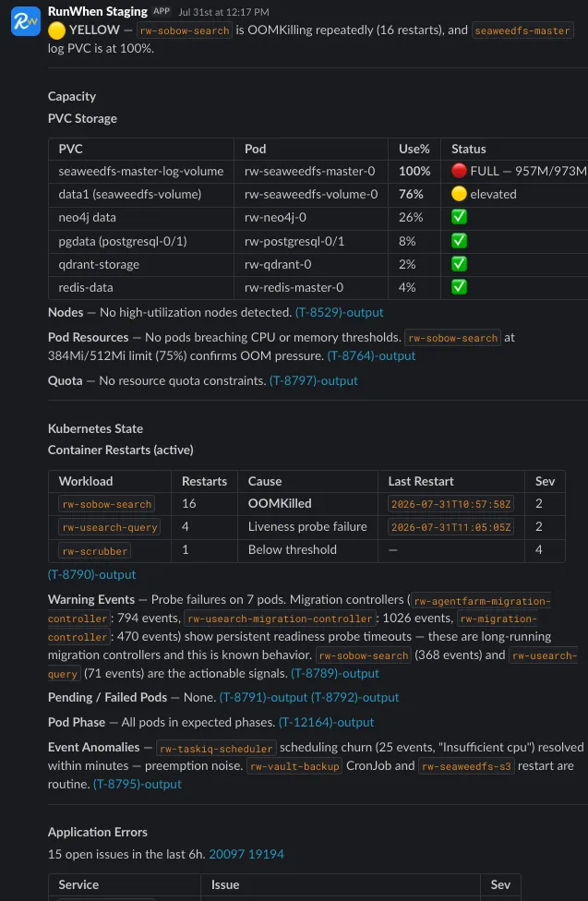Click the green checkmark in qdrant-storage row

coord(459,264)
